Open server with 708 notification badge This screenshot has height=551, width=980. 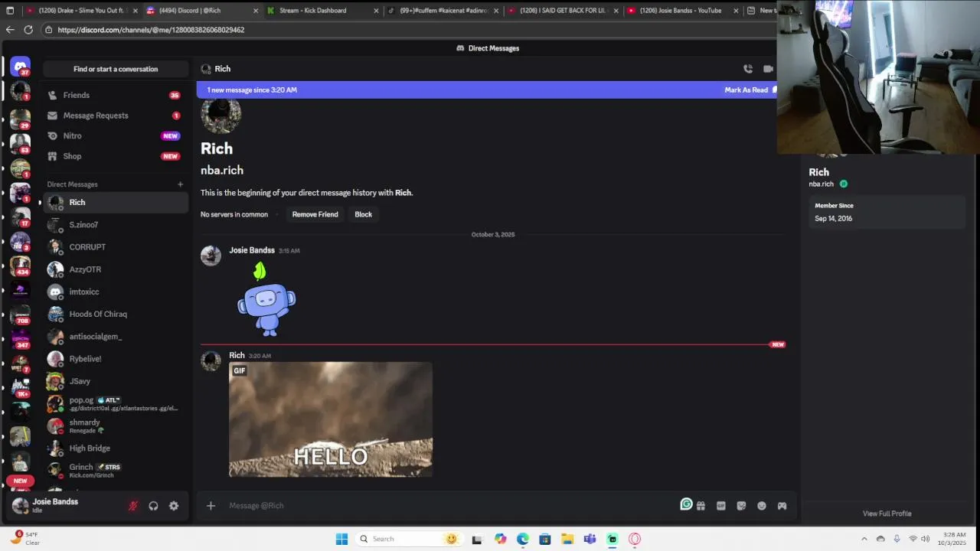pos(21,315)
